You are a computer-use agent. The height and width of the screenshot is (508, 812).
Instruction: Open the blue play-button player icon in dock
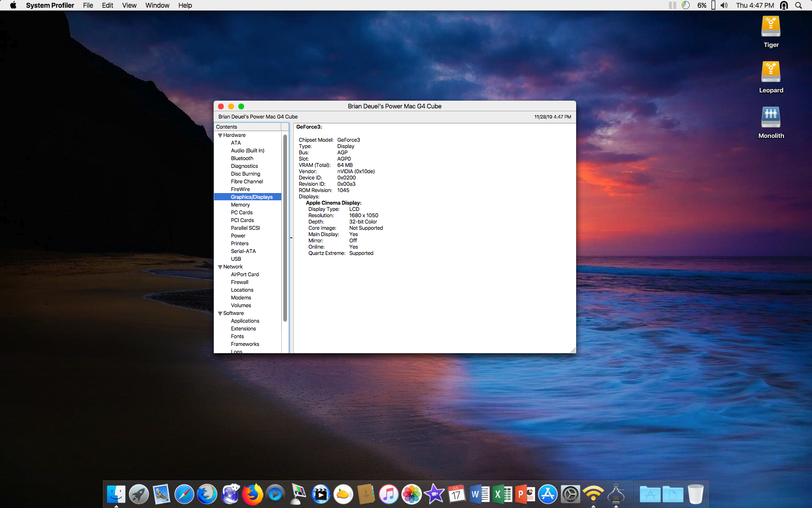[x=275, y=494]
